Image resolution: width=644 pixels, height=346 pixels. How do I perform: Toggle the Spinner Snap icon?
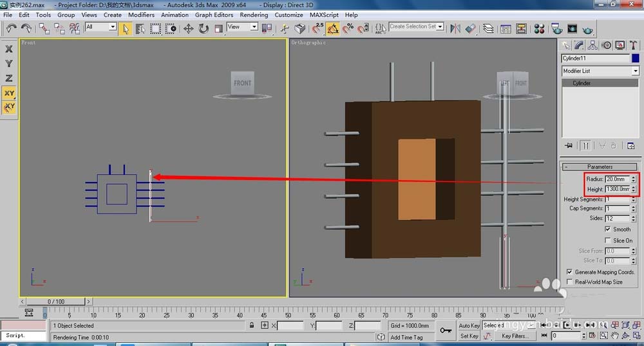click(x=363, y=28)
